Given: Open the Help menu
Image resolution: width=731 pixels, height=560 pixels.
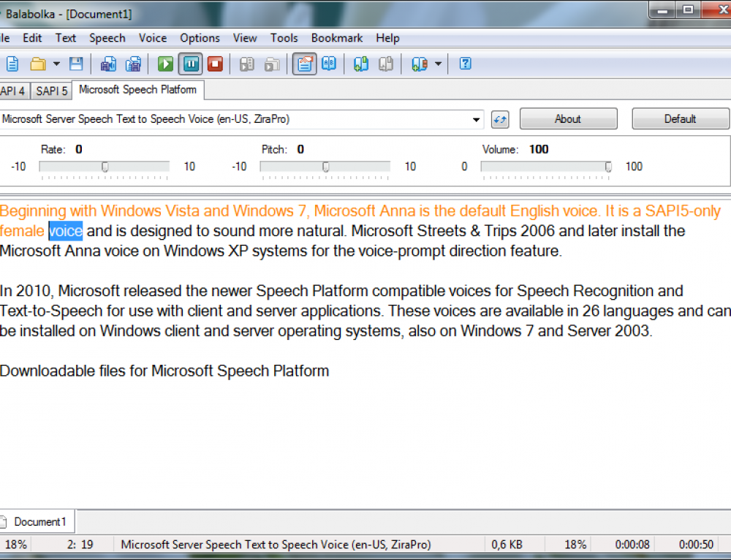Looking at the screenshot, I should pyautogui.click(x=388, y=38).
